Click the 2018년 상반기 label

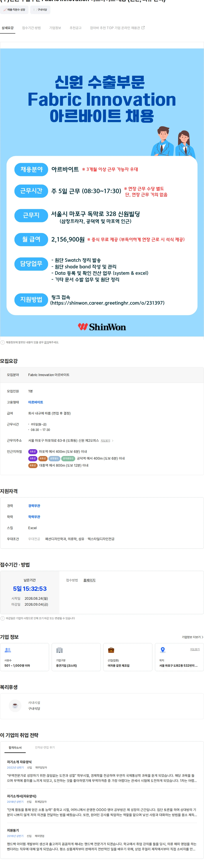click(x=16, y=802)
